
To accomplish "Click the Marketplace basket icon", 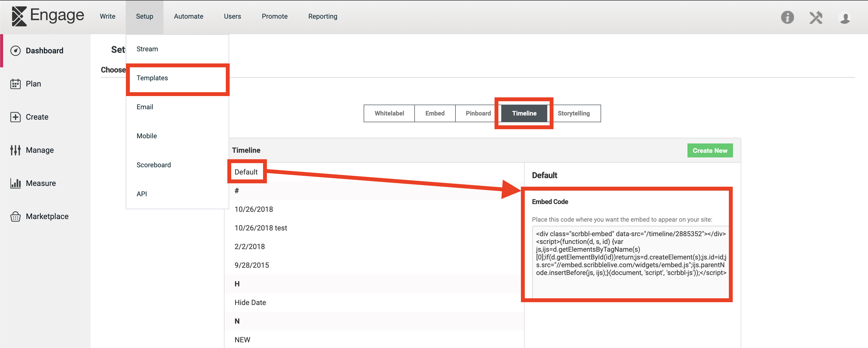I will (x=16, y=216).
